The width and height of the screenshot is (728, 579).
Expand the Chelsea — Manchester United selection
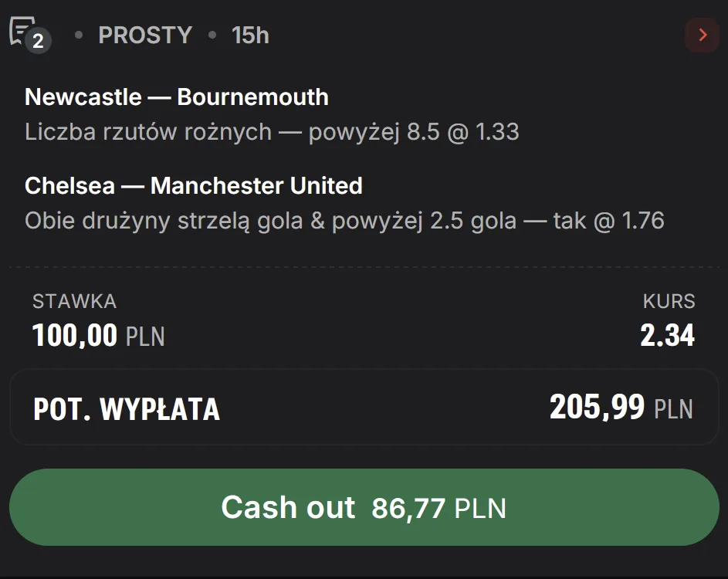click(x=194, y=185)
